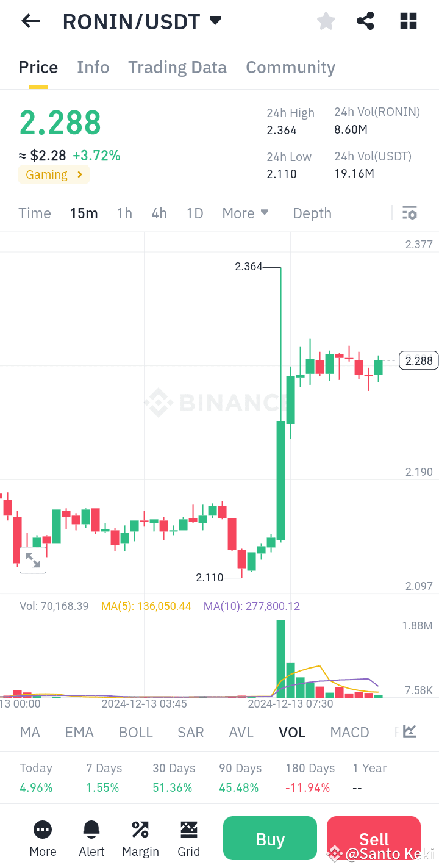Screen dimensions: 439x868
Task: Expand chart to fullscreen via the arrows icon
Action: pos(32,559)
